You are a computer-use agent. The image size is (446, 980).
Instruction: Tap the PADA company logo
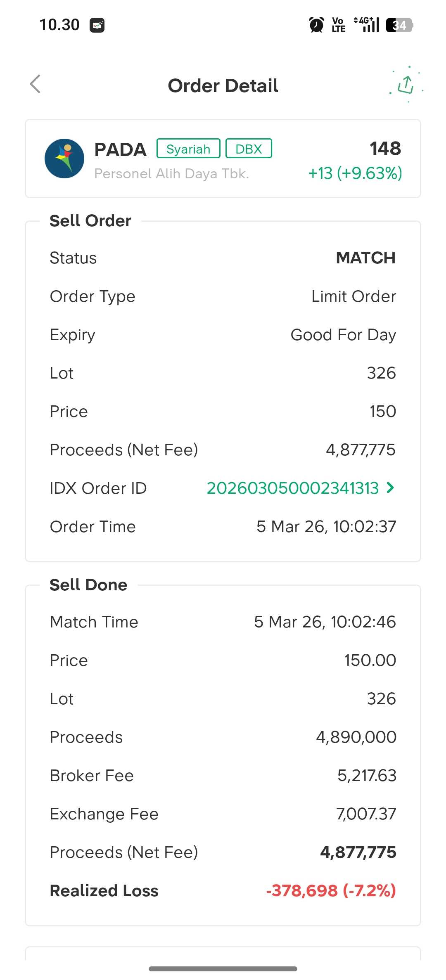click(64, 159)
